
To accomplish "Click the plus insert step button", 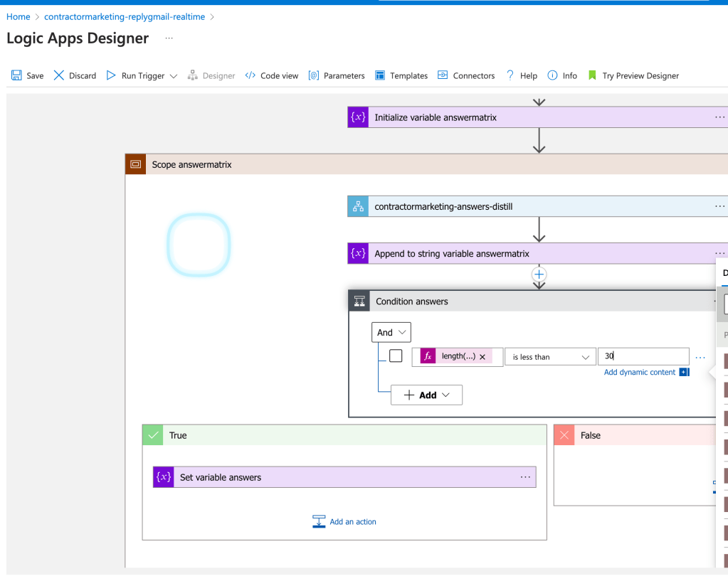I will point(539,274).
